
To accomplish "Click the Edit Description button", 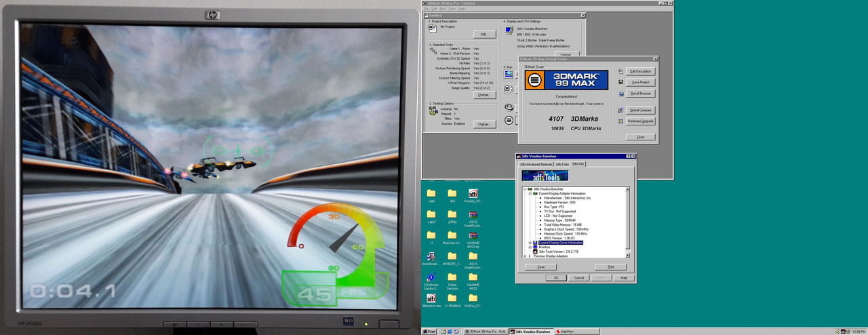I will pyautogui.click(x=640, y=71).
